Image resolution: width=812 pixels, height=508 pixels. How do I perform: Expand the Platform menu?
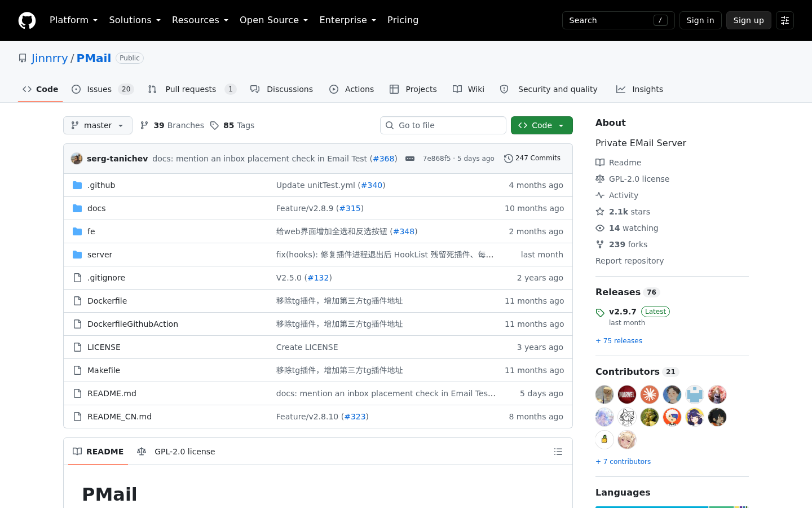(x=73, y=20)
